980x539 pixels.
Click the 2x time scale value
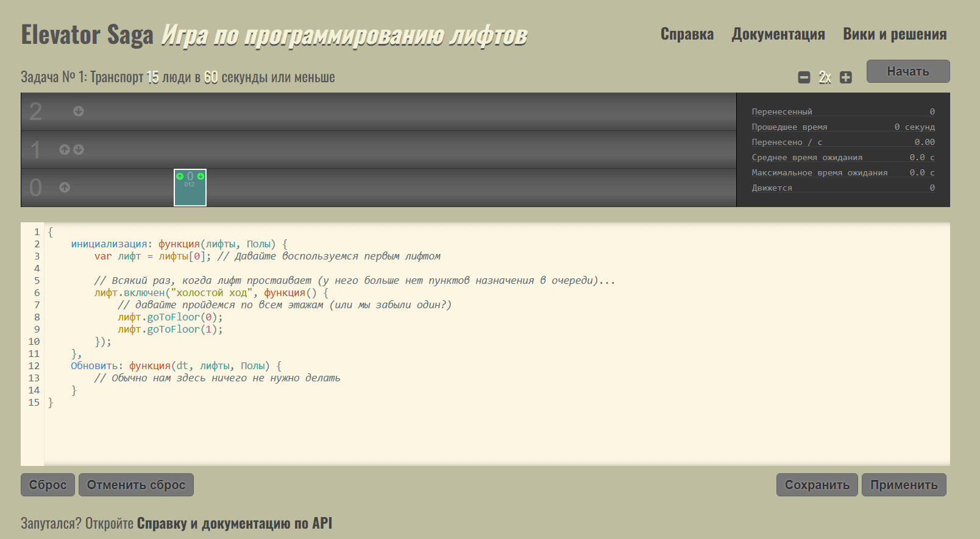pos(825,77)
